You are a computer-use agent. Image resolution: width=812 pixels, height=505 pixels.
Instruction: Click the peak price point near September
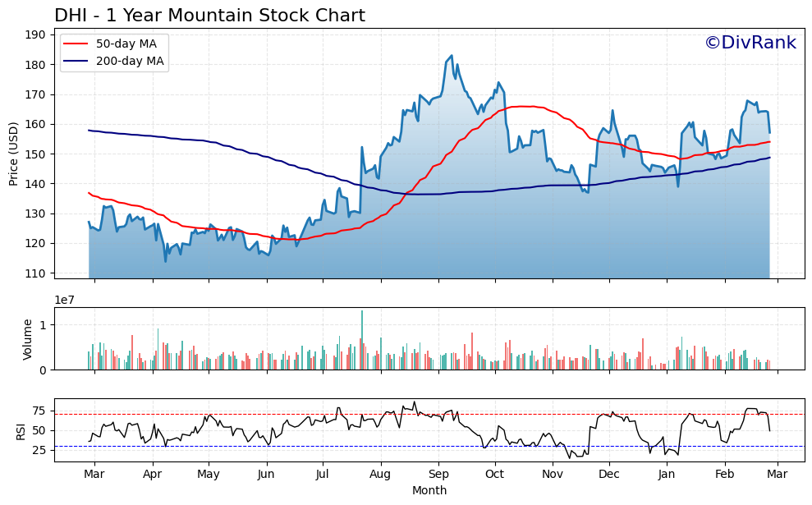pyautogui.click(x=450, y=56)
